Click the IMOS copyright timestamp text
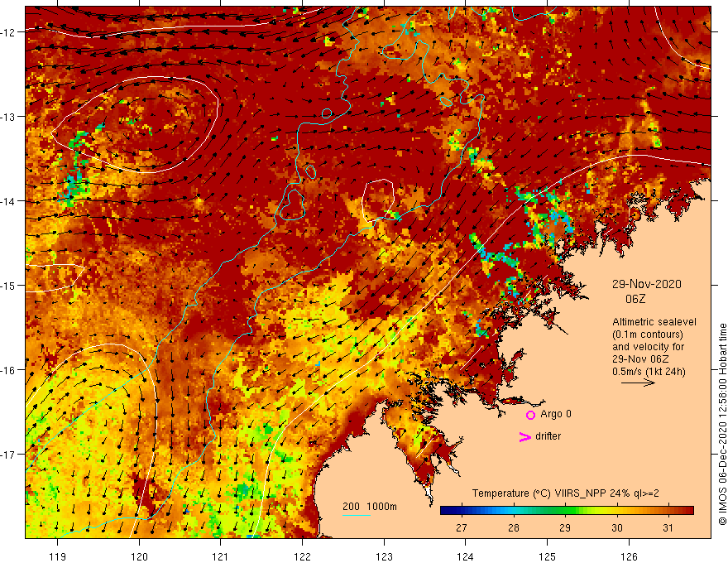 pyautogui.click(x=722, y=424)
